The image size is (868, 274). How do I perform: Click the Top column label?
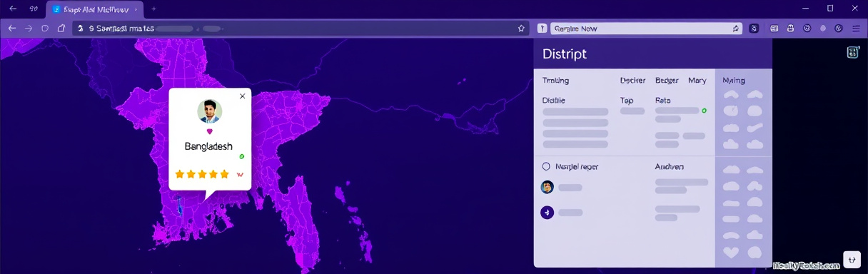click(x=627, y=101)
